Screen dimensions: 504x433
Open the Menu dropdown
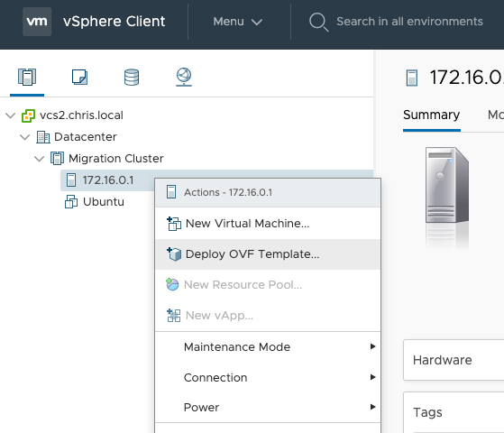tap(237, 22)
